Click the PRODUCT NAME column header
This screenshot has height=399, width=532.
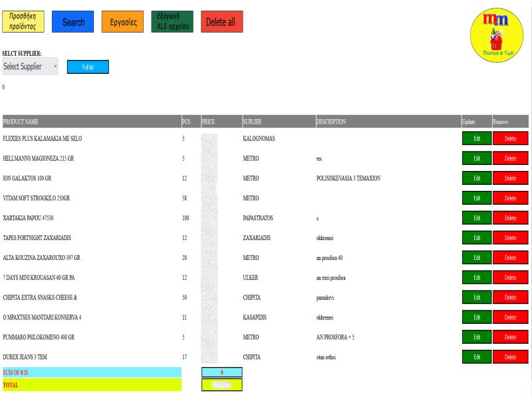pyautogui.click(x=92, y=122)
